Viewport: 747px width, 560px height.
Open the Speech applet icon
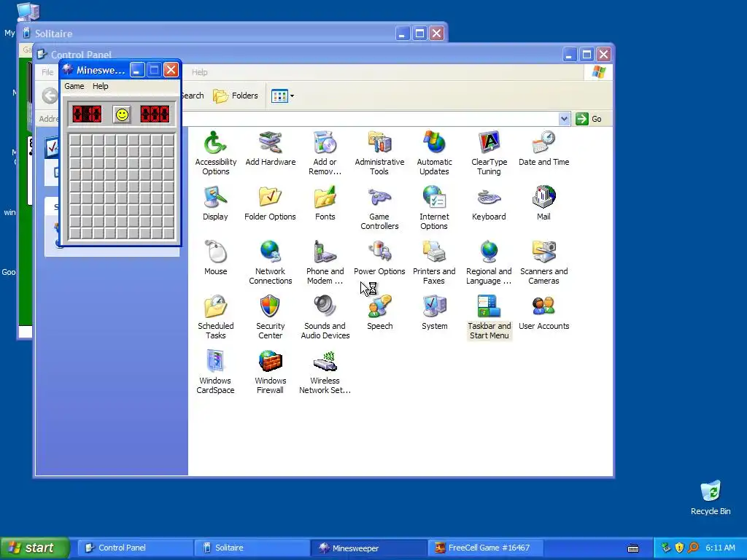(x=379, y=307)
